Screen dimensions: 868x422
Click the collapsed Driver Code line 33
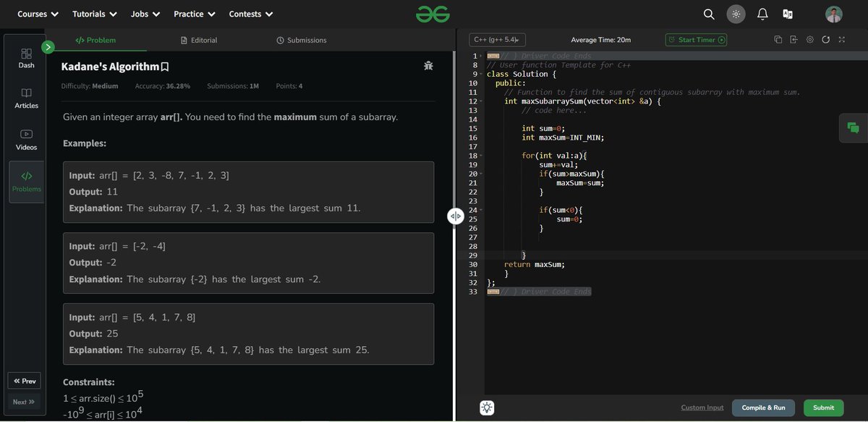[x=539, y=292]
